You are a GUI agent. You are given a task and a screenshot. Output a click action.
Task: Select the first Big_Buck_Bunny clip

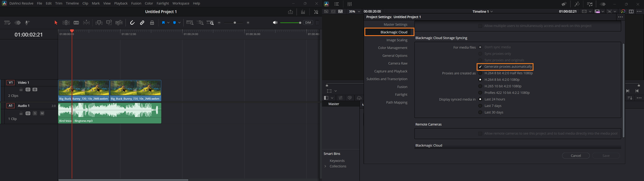84,90
